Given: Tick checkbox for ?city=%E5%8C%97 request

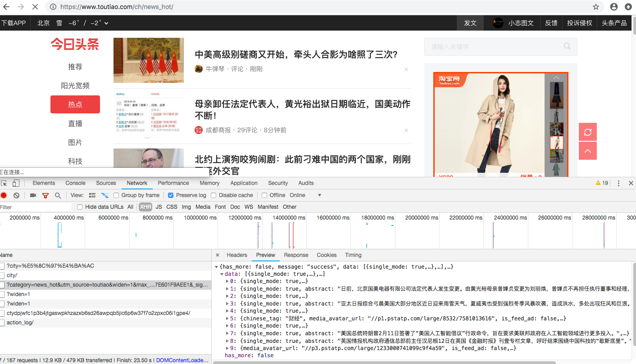Looking at the screenshot, I should [2, 266].
